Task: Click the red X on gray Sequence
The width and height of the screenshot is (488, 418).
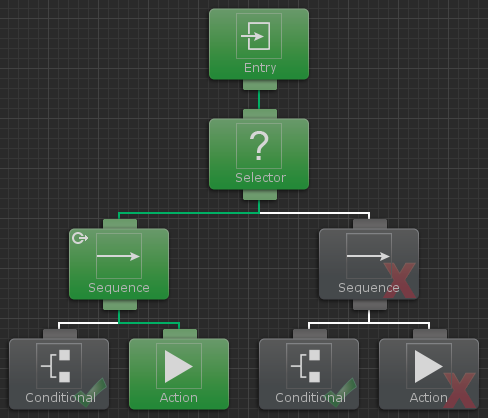Action: [399, 280]
